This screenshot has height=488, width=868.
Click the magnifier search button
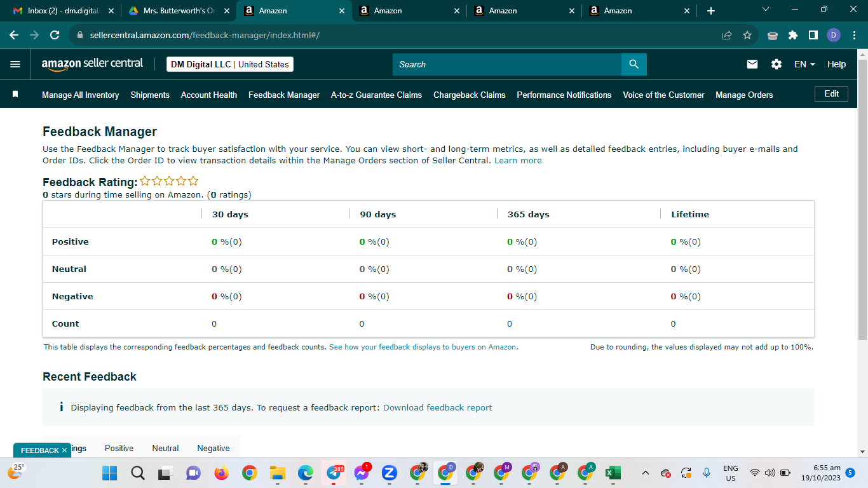click(634, 64)
